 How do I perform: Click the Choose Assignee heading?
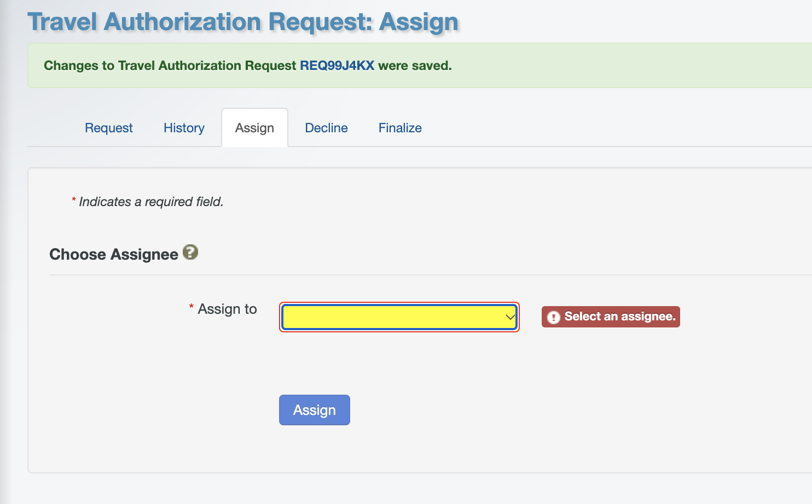pos(114,254)
